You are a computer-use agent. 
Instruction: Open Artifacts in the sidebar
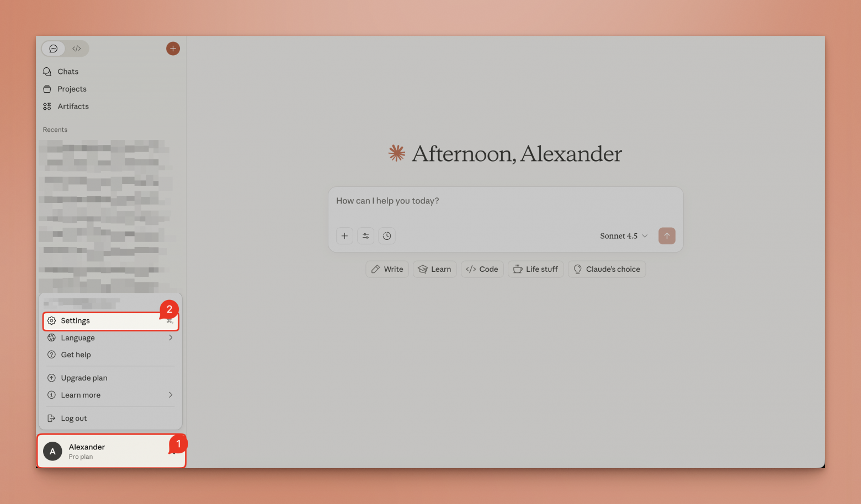point(73,106)
